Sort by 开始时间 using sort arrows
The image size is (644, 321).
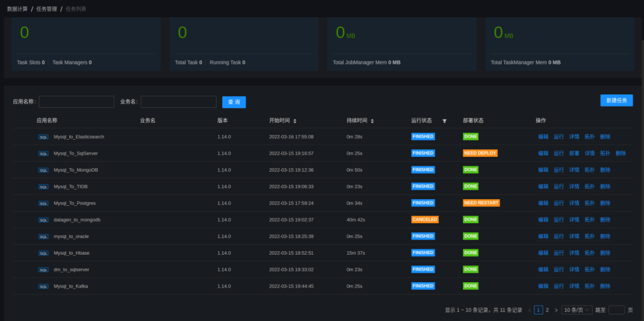pos(295,121)
